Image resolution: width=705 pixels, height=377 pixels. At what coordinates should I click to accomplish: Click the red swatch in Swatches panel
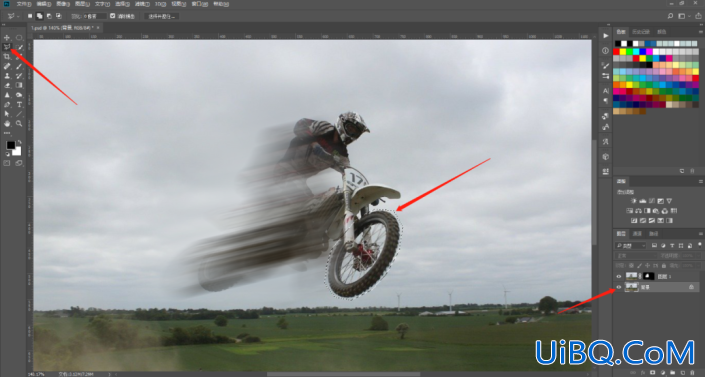click(x=616, y=52)
